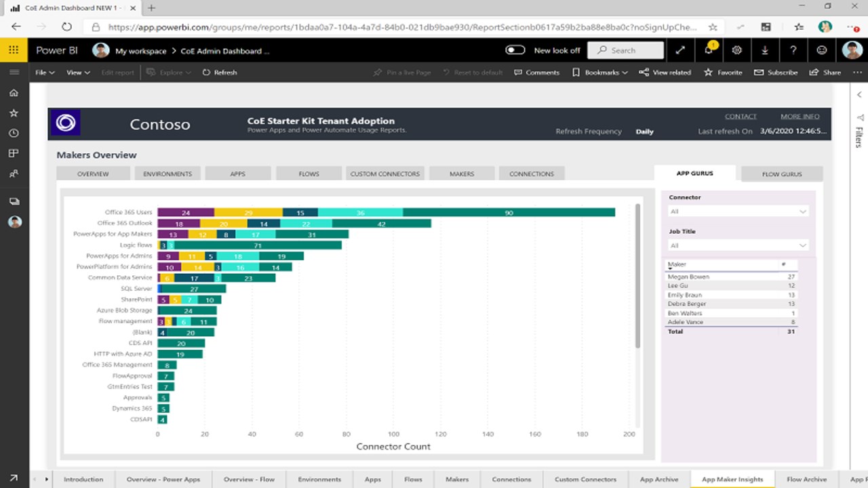Open the help question mark icon

coord(793,50)
